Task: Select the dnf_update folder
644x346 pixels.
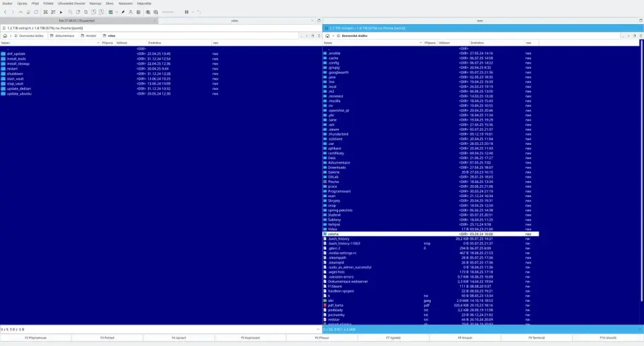Action: pyautogui.click(x=16, y=54)
